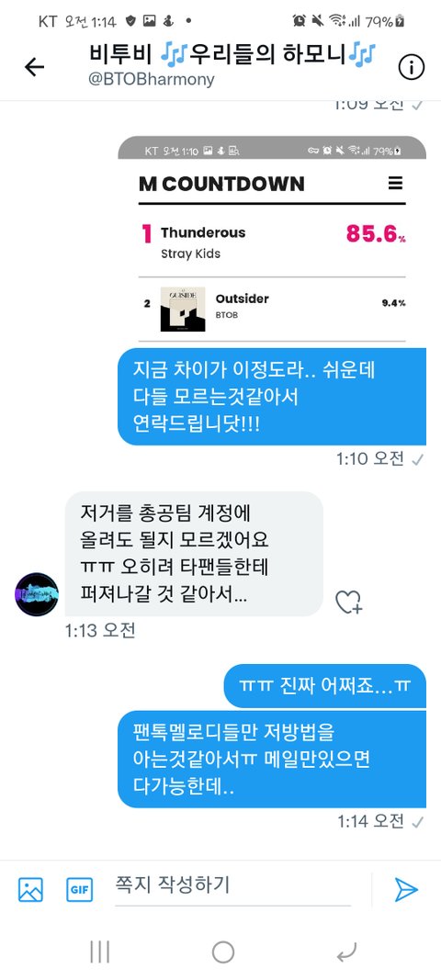Select the 비투비 우리들의 하모니 title

coord(232,55)
